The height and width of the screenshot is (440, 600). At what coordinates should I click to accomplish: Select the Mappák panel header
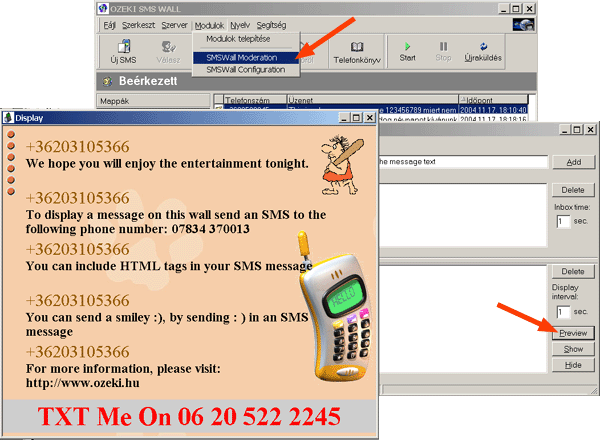(x=153, y=101)
